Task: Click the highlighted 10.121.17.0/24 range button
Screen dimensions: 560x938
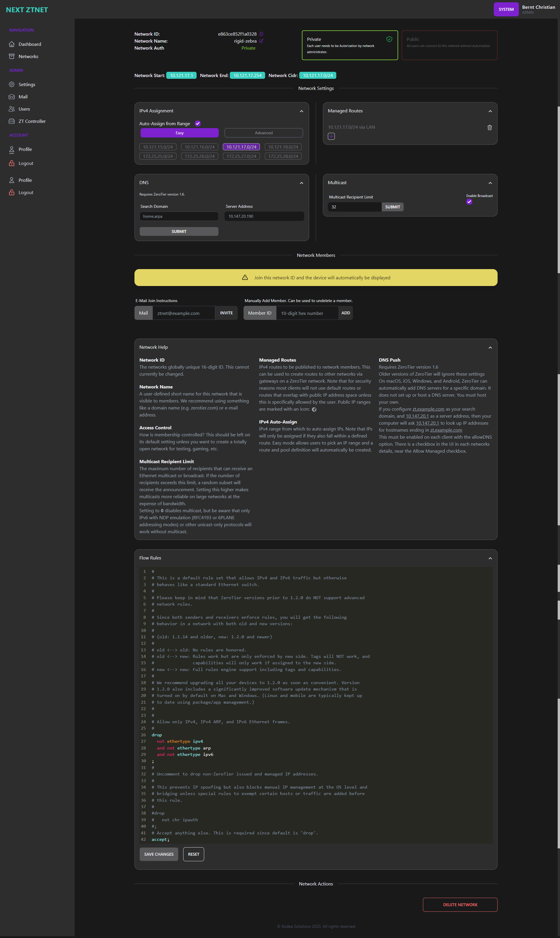Action: tap(242, 147)
